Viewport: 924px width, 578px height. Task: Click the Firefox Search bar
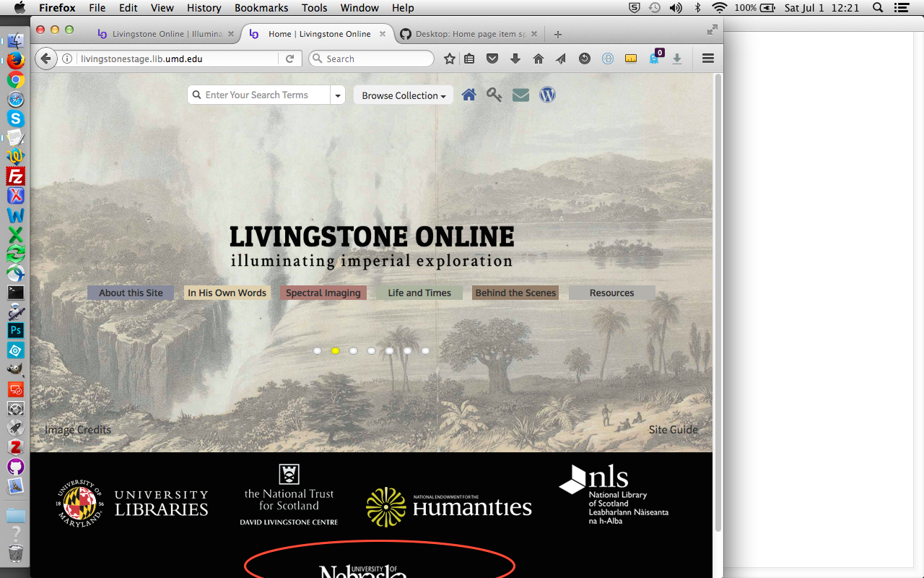tap(371, 59)
